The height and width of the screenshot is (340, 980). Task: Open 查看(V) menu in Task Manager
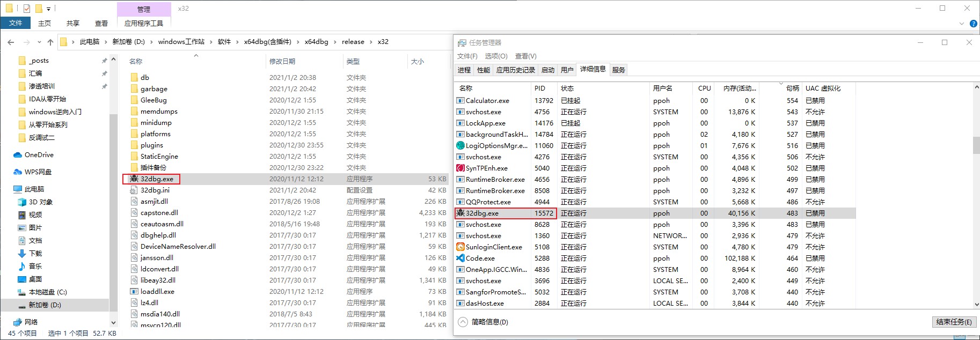coord(525,56)
